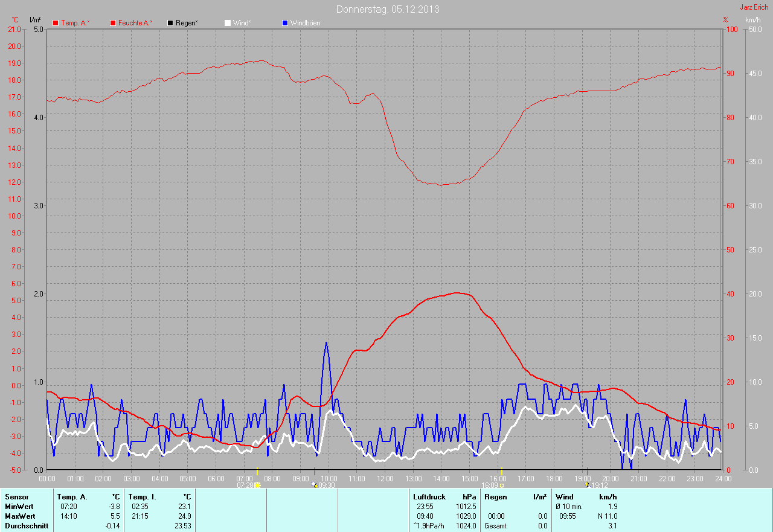Click the Regen header in statistics table

click(x=496, y=497)
